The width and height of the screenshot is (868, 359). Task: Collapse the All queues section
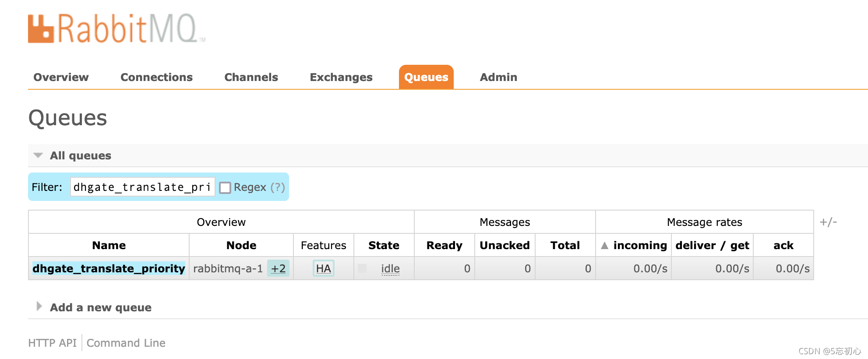81,155
